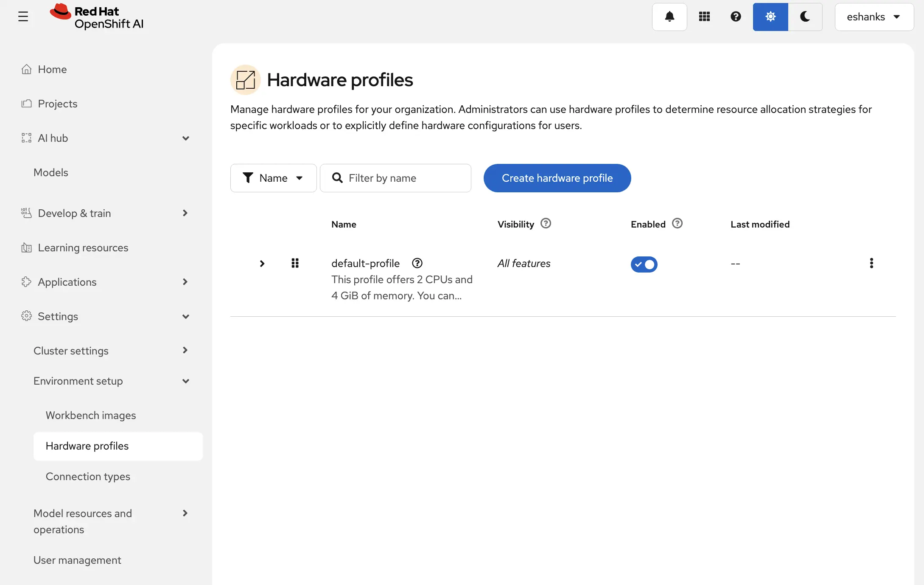The height and width of the screenshot is (585, 924).
Task: Click the Filter by name field
Action: pyautogui.click(x=395, y=178)
